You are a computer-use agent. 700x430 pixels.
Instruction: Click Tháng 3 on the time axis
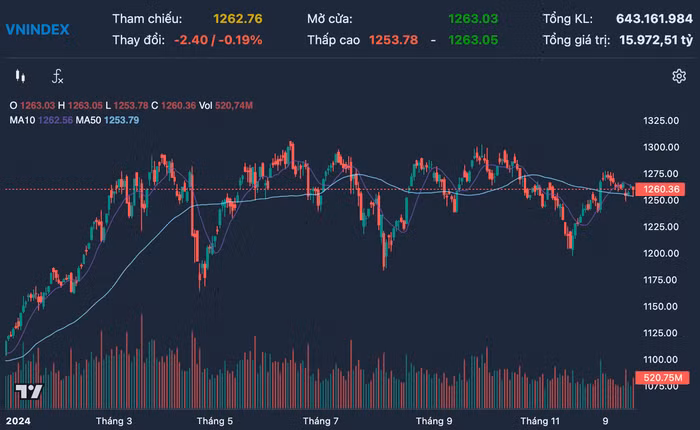coord(113,421)
